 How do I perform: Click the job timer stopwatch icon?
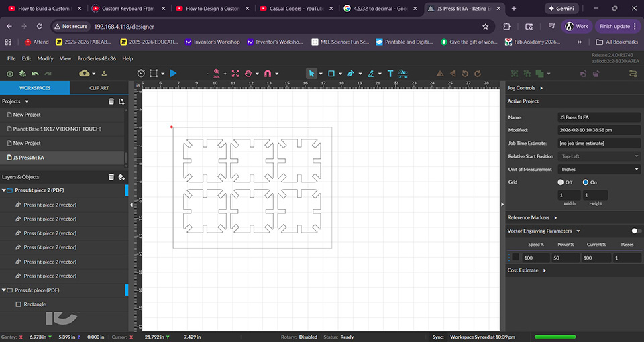tap(140, 73)
